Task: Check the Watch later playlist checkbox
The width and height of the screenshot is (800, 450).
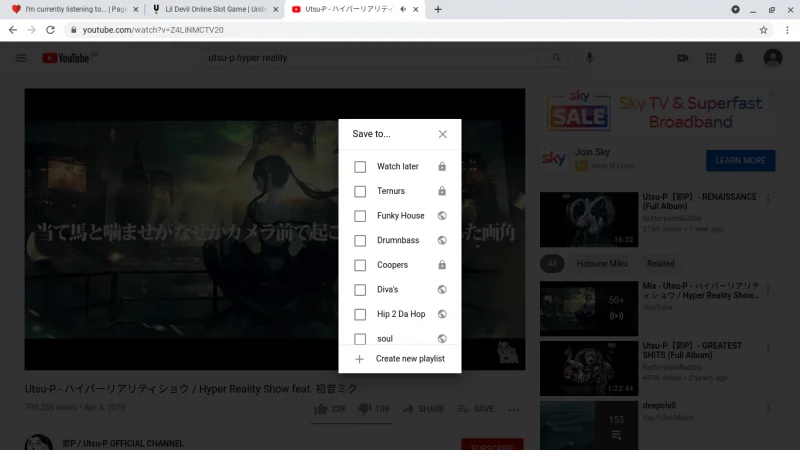Action: (360, 167)
